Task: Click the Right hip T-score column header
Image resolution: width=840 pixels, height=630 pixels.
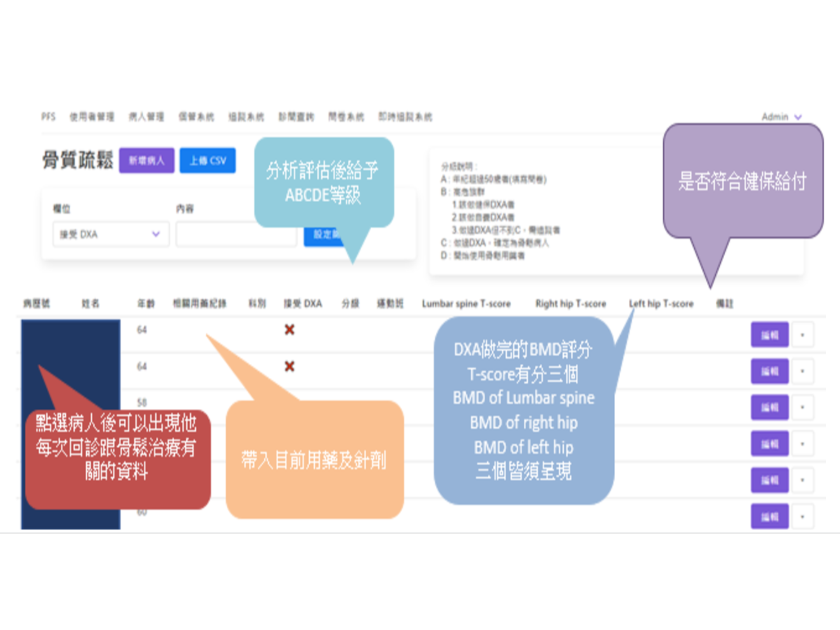Action: pyautogui.click(x=571, y=304)
